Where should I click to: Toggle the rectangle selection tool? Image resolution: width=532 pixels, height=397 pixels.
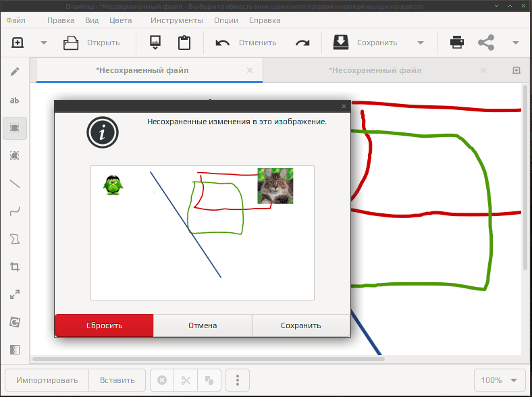pos(15,128)
